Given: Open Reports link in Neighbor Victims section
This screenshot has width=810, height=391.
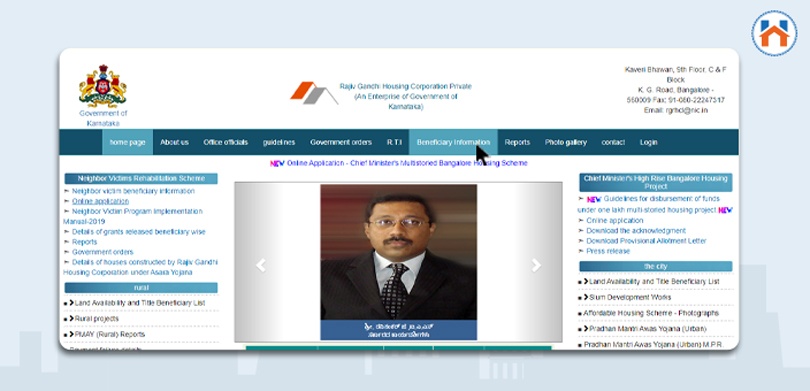Looking at the screenshot, I should click(84, 242).
